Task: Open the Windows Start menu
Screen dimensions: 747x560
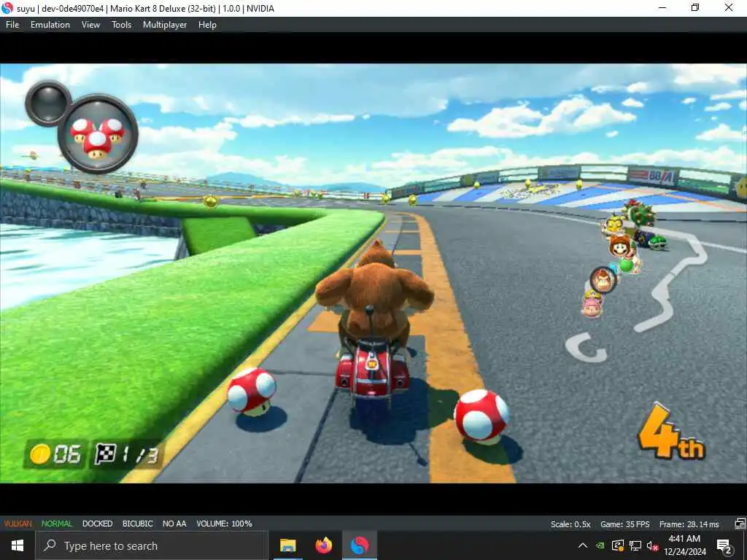Action: tap(18, 545)
